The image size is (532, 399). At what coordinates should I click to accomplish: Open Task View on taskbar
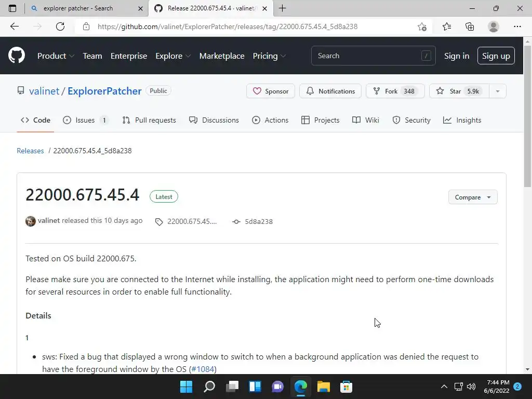pos(232,387)
